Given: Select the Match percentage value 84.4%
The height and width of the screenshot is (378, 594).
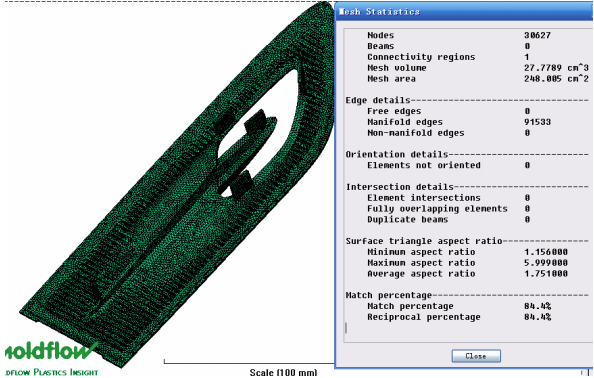Looking at the screenshot, I should [537, 306].
